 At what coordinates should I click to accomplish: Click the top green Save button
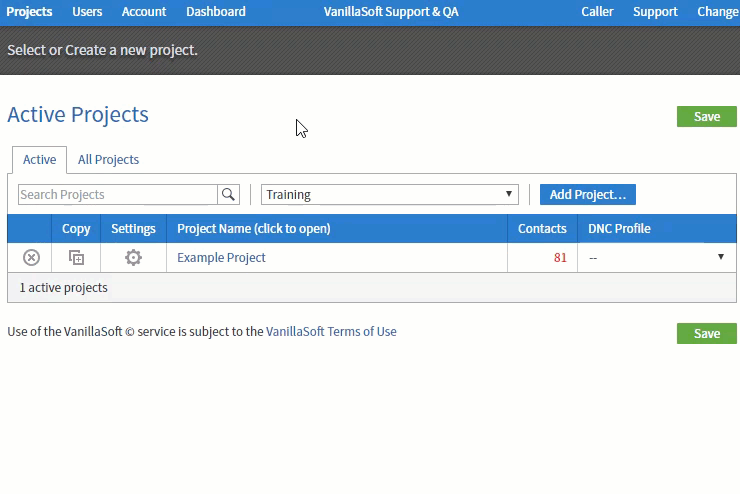click(706, 117)
